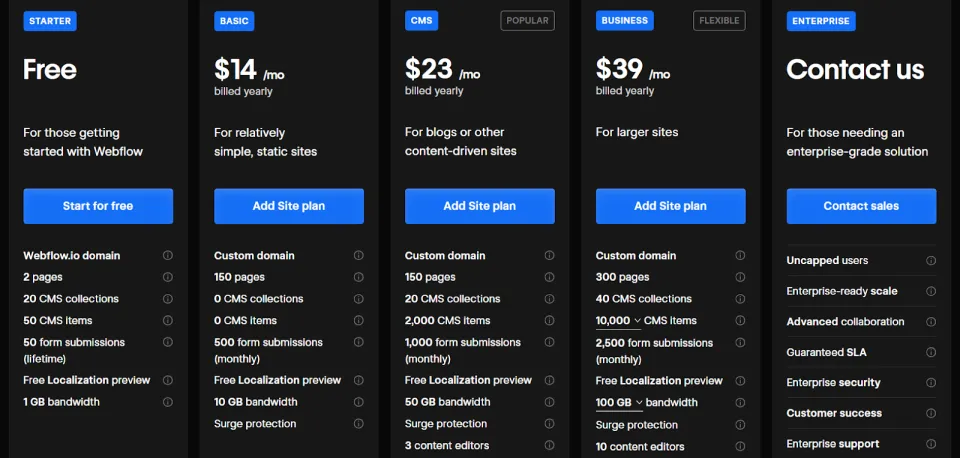Image resolution: width=960 pixels, height=458 pixels.
Task: Click the Contact sales button
Action: 861,206
